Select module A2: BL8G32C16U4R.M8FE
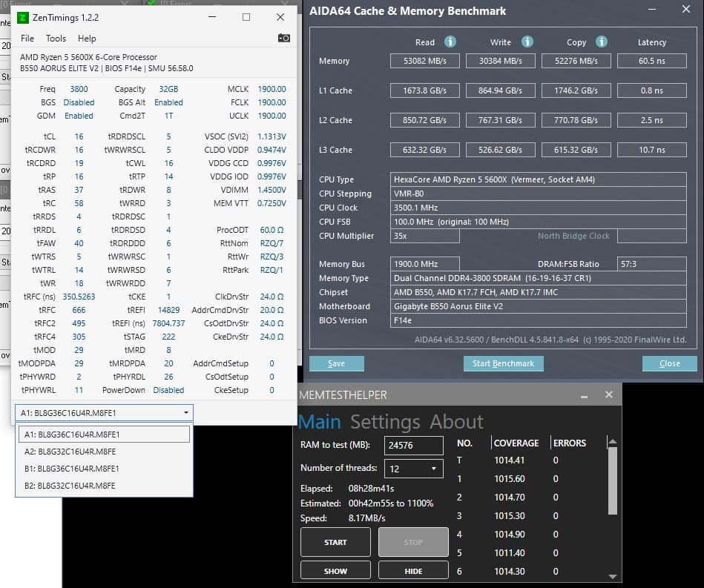704x588 pixels. [104, 452]
